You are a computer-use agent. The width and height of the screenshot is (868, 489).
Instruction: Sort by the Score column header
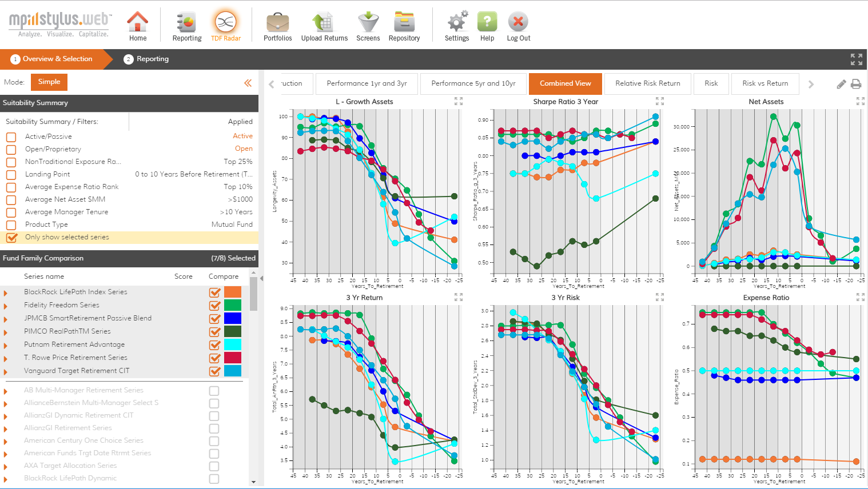[184, 276]
